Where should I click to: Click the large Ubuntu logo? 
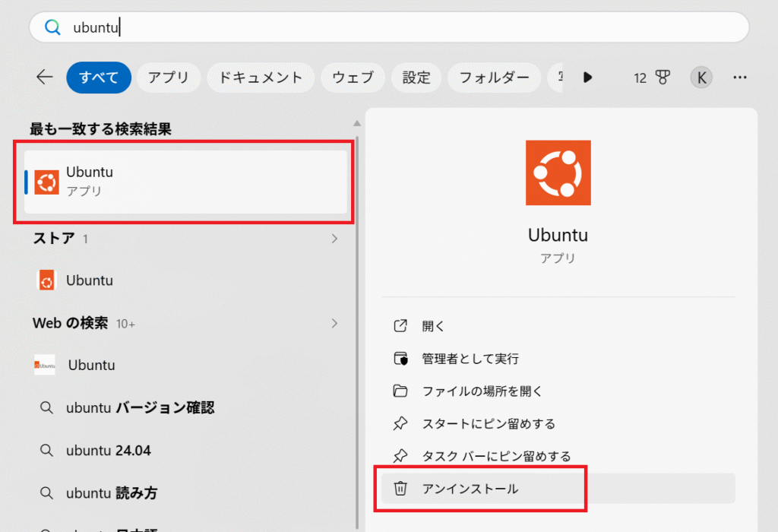tap(558, 173)
